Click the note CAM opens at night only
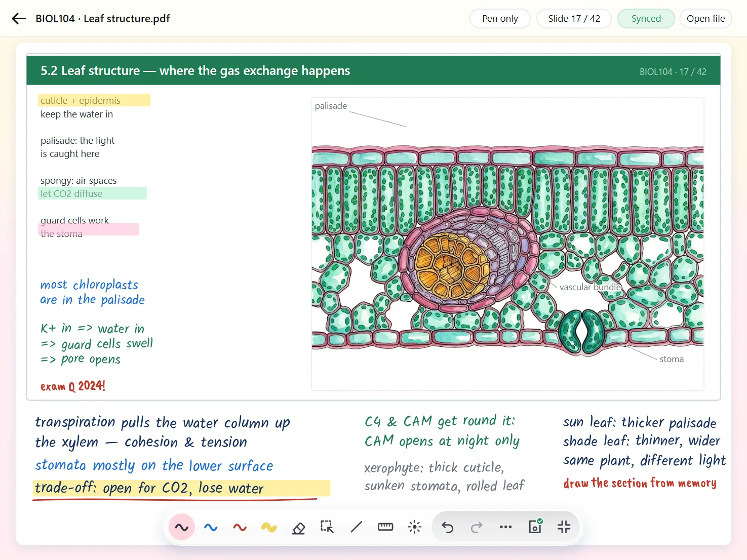Image resolution: width=747 pixels, height=560 pixels. 442,441
